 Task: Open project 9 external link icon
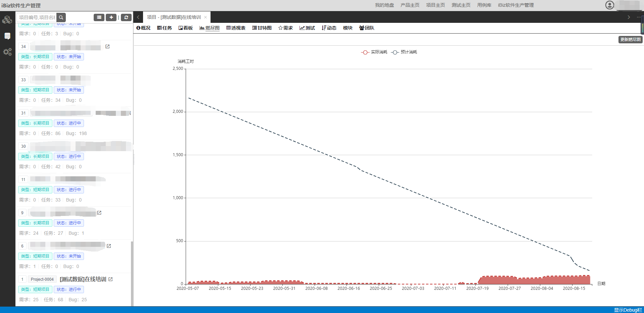coord(99,213)
